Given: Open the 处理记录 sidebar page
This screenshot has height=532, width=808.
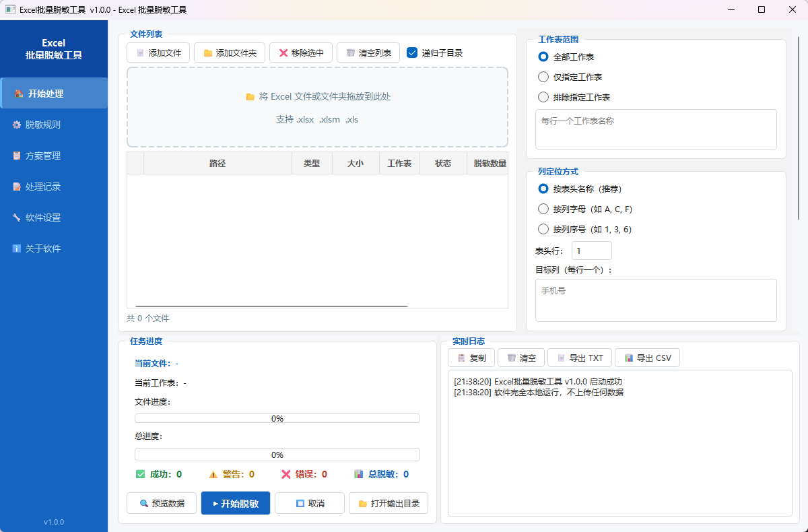Looking at the screenshot, I should click(54, 187).
